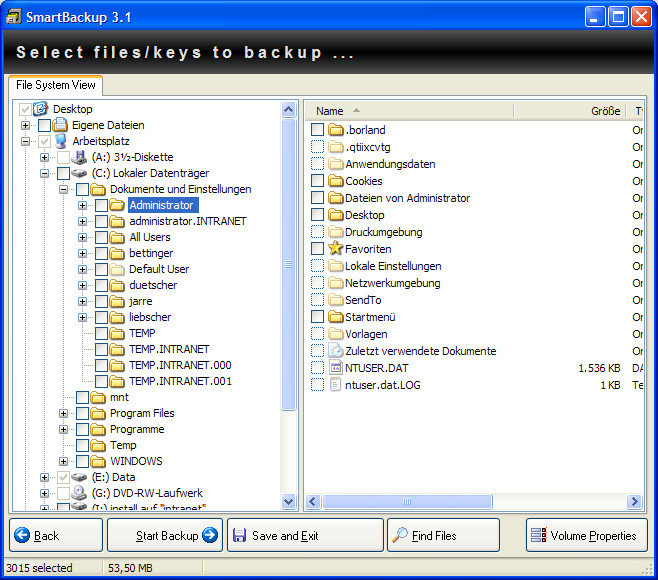Check the .borland checkbox in file list

(x=317, y=130)
